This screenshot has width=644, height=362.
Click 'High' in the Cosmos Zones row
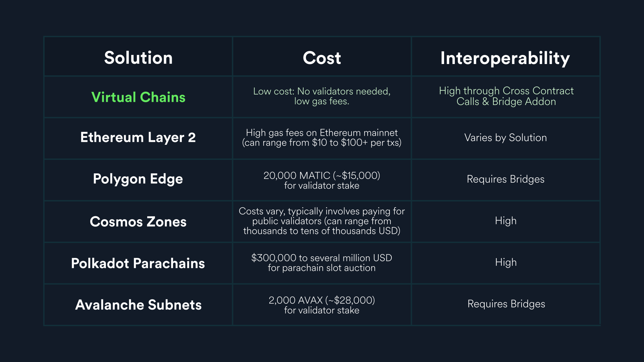tap(505, 221)
